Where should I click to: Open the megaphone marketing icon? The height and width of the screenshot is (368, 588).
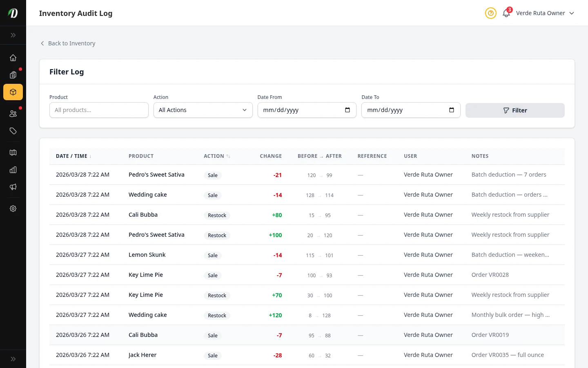[x=13, y=187]
